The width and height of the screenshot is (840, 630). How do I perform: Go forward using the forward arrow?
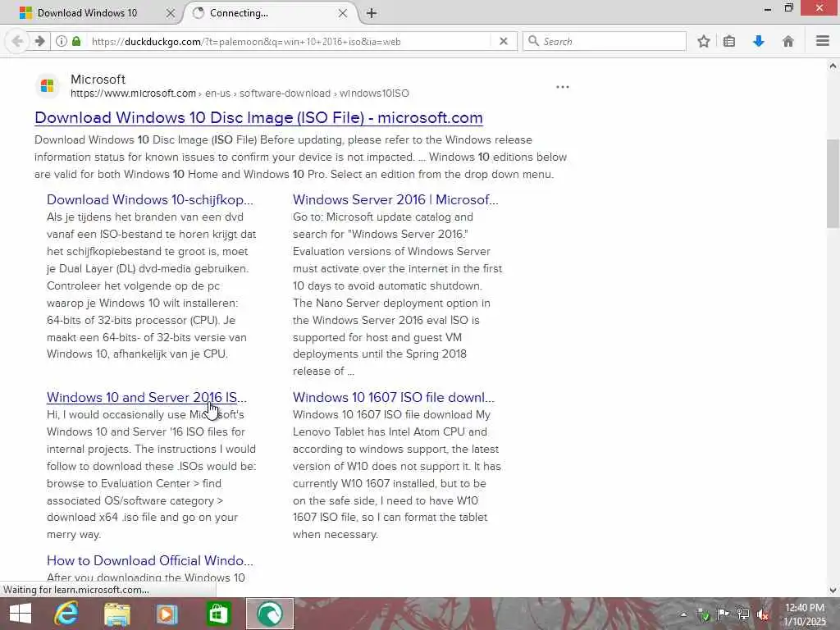[x=39, y=41]
